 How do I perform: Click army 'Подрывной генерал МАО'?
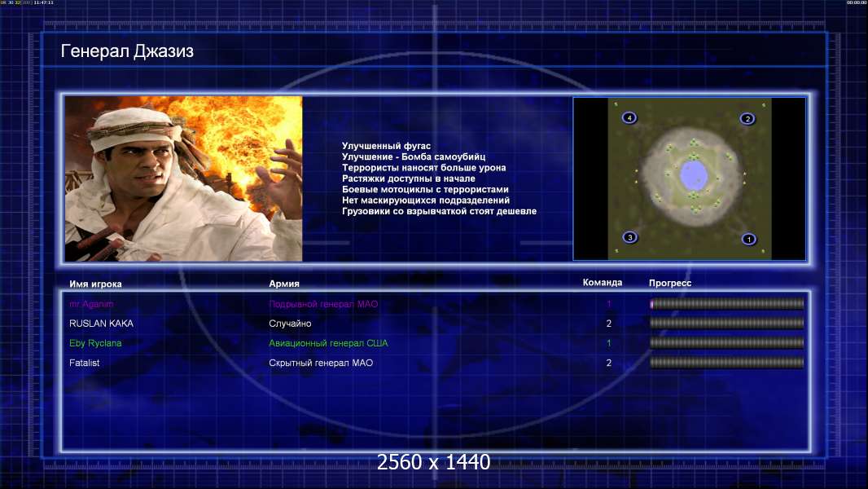(323, 304)
